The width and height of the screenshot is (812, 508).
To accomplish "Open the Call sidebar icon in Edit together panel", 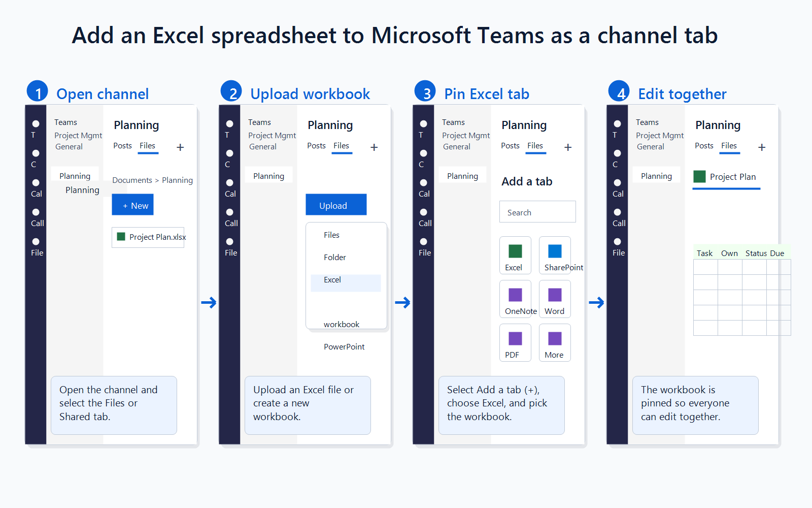I will (618, 212).
